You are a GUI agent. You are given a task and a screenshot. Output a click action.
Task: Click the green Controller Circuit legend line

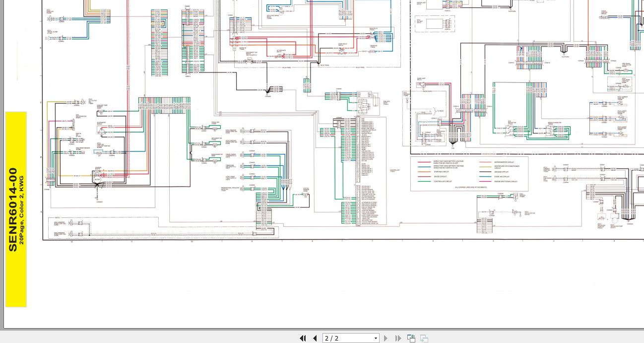point(424,181)
